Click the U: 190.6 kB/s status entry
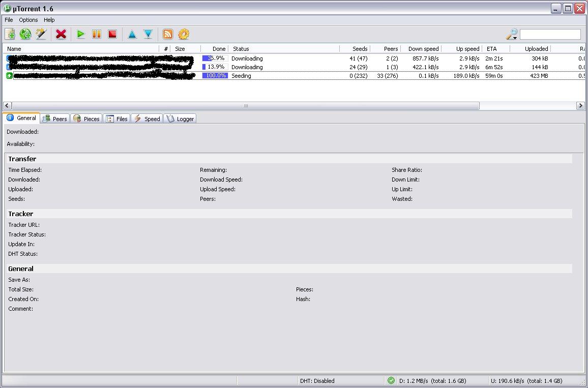This screenshot has height=388, width=588. [x=526, y=381]
